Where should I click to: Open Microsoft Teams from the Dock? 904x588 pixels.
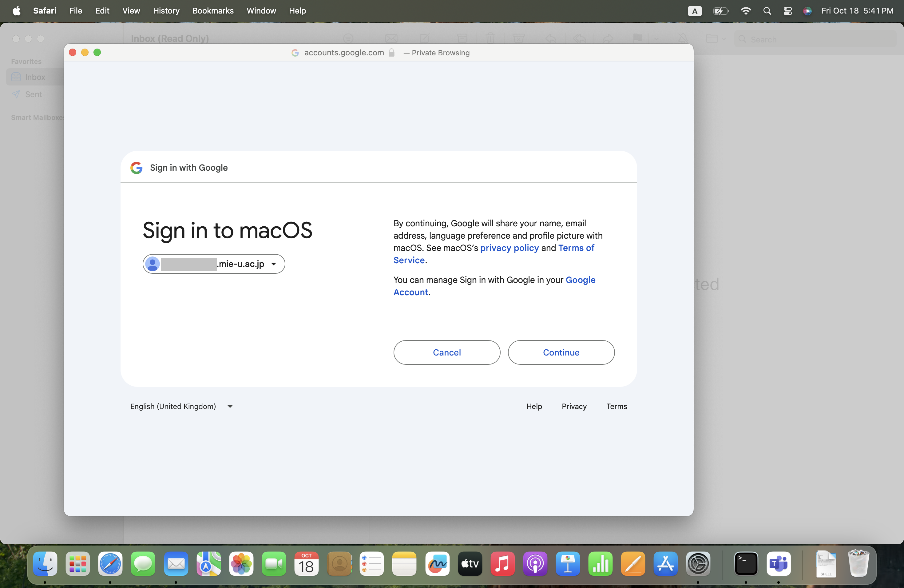779,564
